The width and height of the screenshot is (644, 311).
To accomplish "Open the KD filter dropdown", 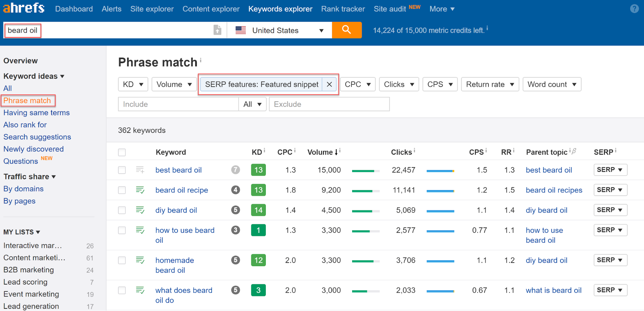I will tap(133, 84).
